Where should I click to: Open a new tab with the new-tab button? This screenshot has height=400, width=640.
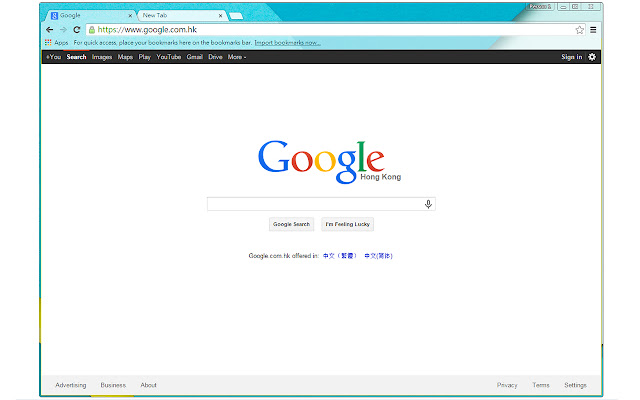point(236,16)
